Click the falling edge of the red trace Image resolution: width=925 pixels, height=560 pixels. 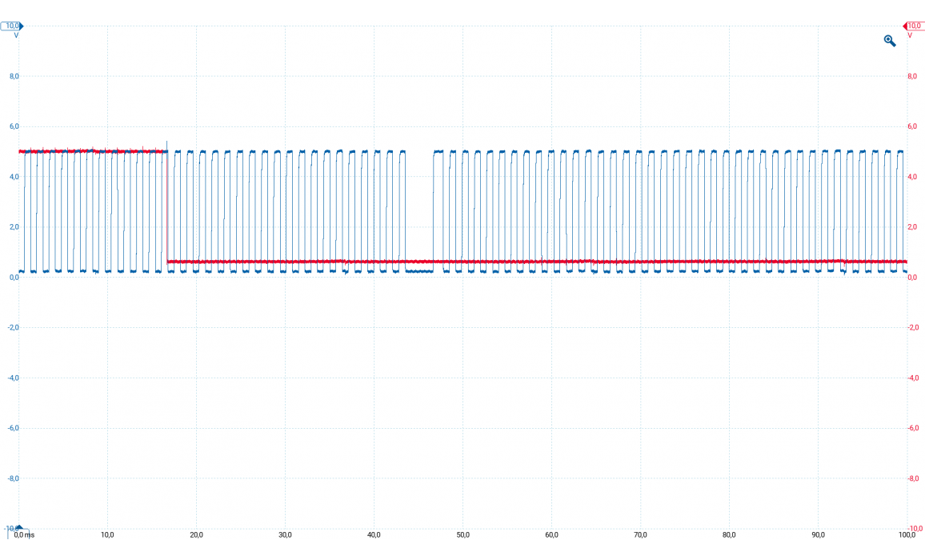[x=166, y=206]
